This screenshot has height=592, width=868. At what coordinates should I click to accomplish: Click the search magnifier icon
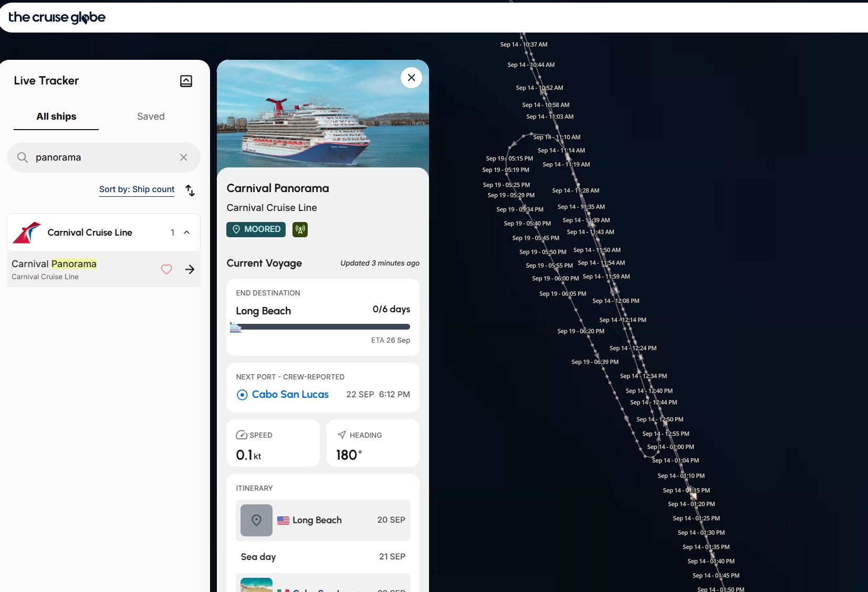(23, 157)
